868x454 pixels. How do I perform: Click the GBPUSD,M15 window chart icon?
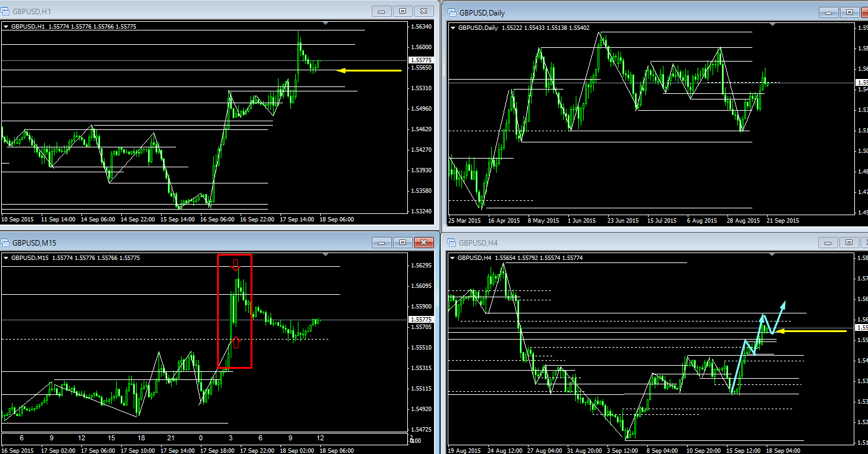click(x=6, y=243)
